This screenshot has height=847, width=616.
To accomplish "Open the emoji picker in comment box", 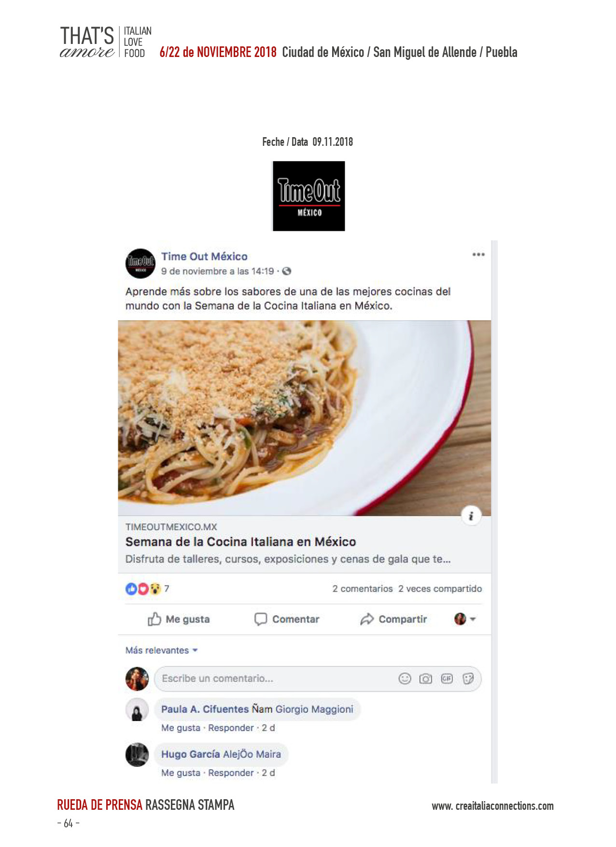I will tap(405, 678).
